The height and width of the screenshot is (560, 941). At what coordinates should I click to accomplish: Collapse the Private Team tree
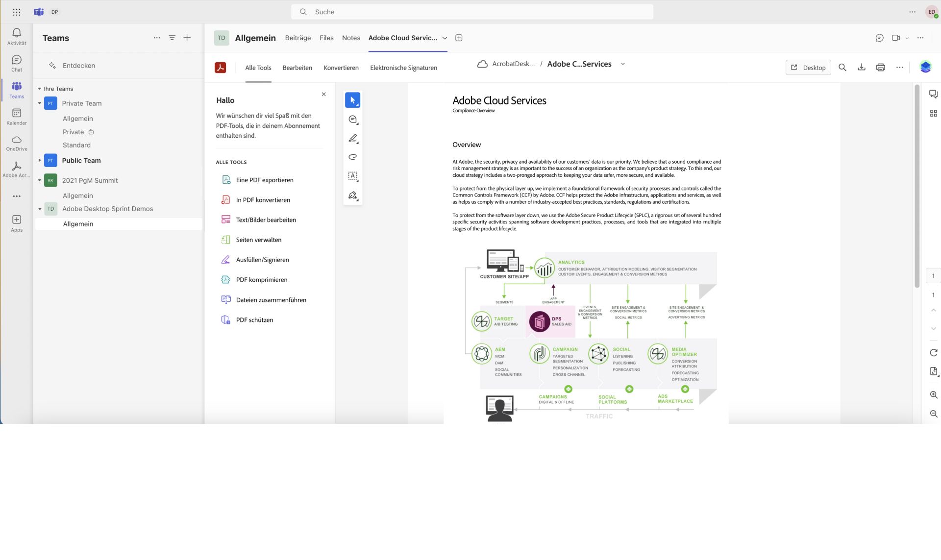(x=40, y=103)
